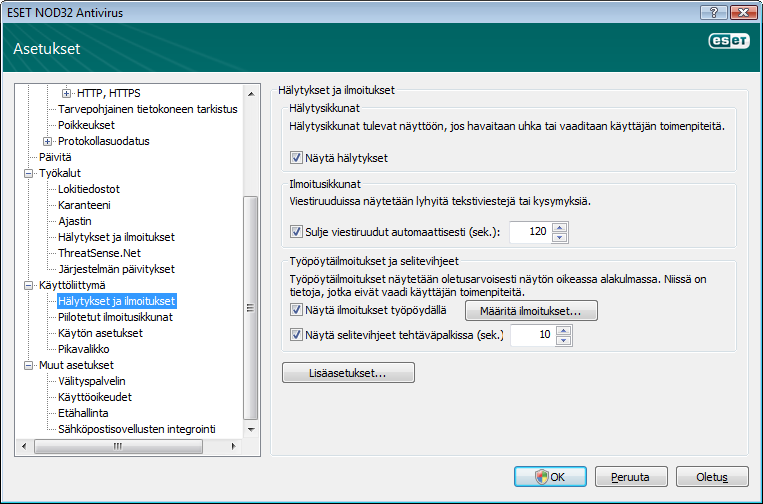The height and width of the screenshot is (504, 763).
Task: Select Piilotetut ilmoitusikkunat tree item
Action: [x=115, y=317]
